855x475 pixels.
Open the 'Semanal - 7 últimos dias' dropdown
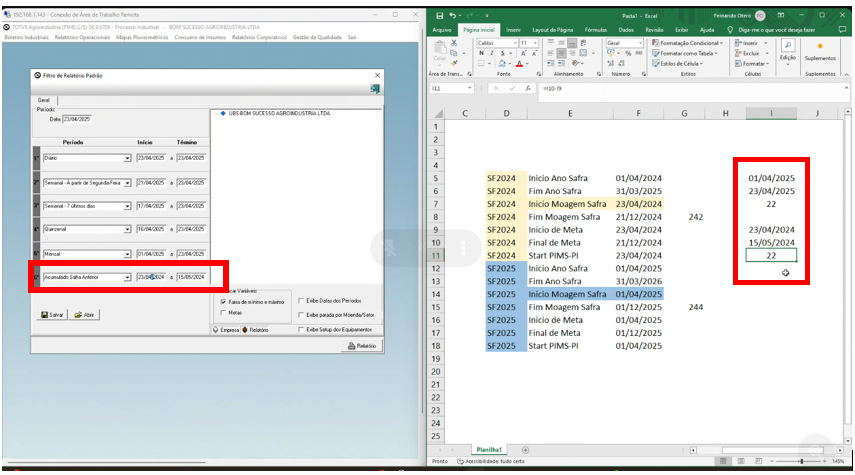[127, 206]
